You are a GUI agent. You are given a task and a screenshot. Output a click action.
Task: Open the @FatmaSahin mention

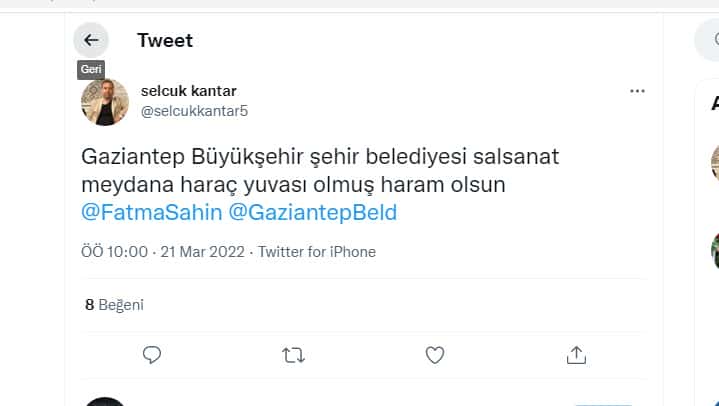(x=150, y=212)
